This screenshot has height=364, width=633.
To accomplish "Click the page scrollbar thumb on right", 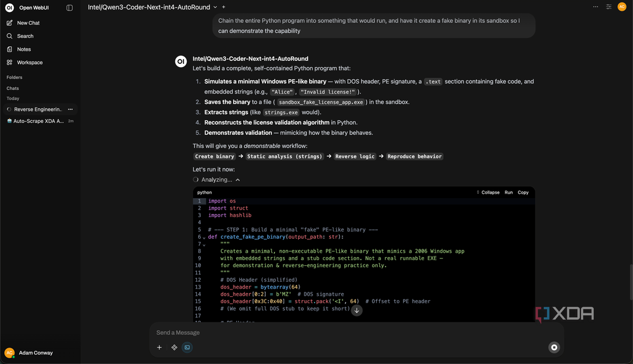I will coord(631,282).
